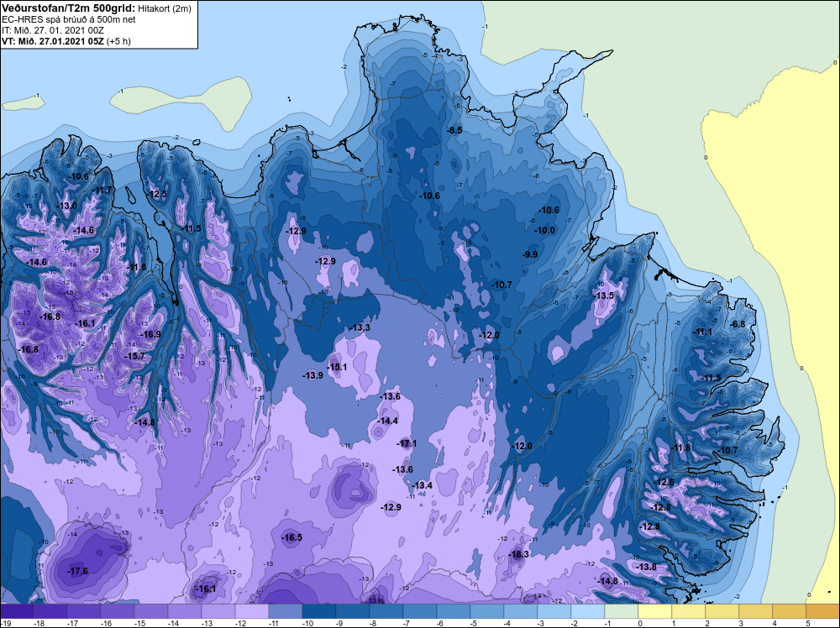The height and width of the screenshot is (628, 840).
Task: Pick the legend swatch between -13 and -12
Action: click(x=218, y=611)
